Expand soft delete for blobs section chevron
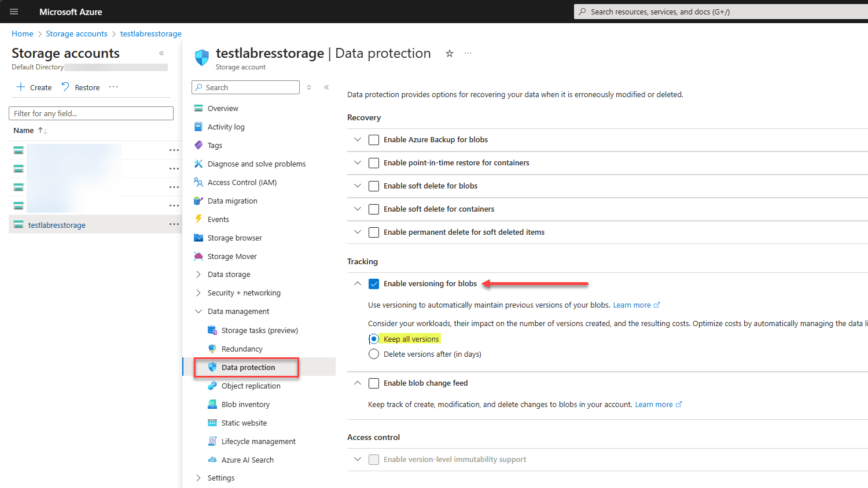The width and height of the screenshot is (868, 488). coord(358,186)
